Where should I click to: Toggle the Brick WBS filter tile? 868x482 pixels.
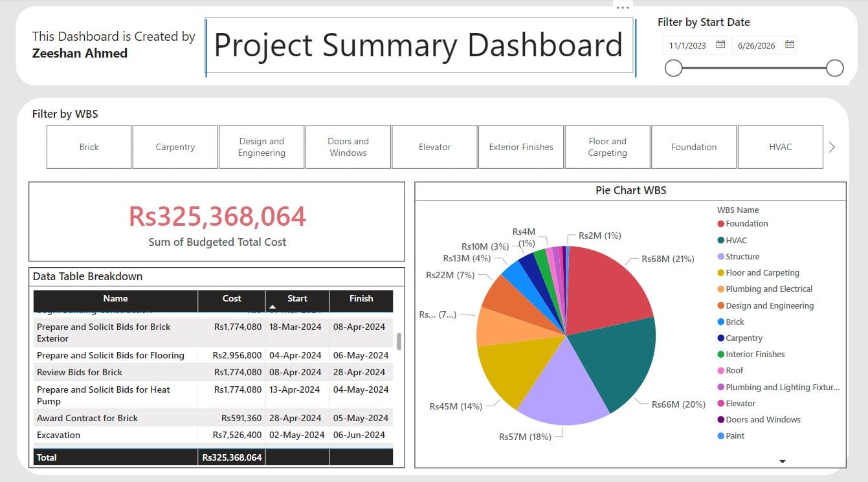pos(89,147)
